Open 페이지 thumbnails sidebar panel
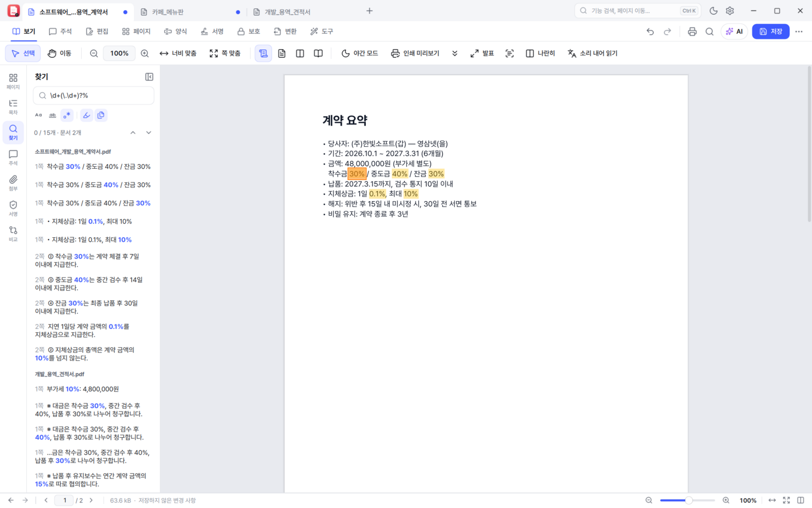The width and height of the screenshot is (812, 508). click(x=13, y=81)
